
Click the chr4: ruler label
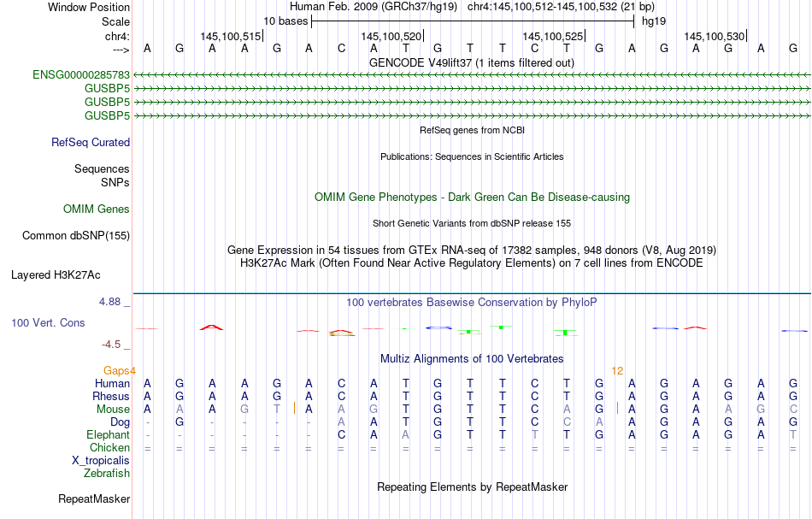117,36
